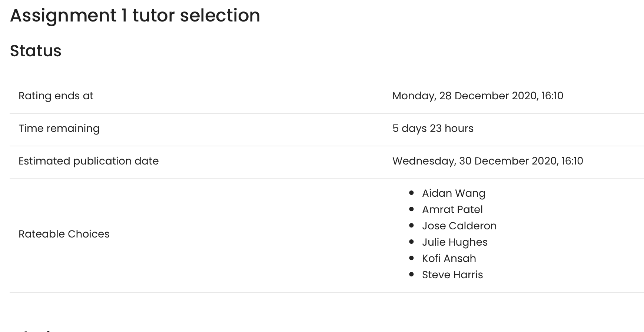Click the bullet beside Kofi Ansah
Screen dimensions: 644x332
pos(411,258)
